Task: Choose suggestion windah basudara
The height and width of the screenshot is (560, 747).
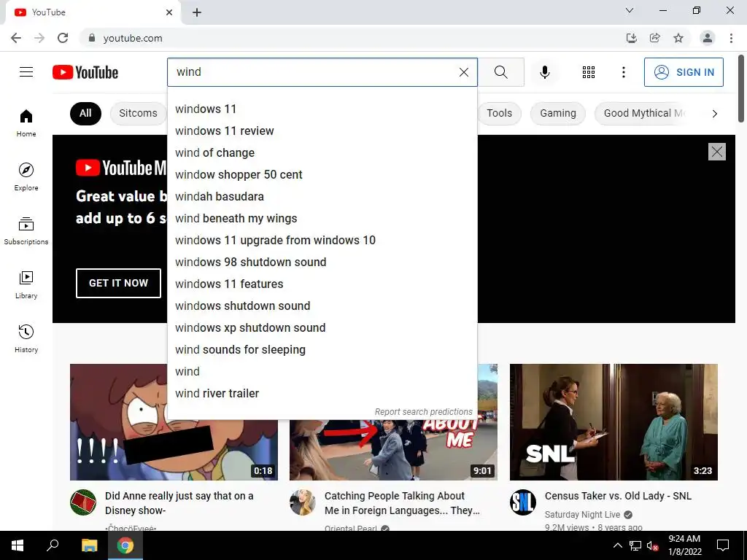Action: tap(322, 197)
